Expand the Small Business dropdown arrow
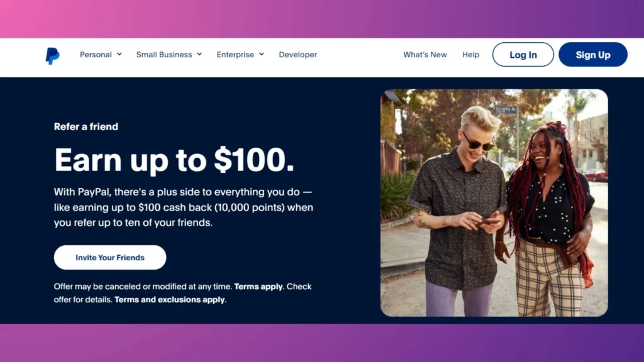The width and height of the screenshot is (644, 362). click(x=199, y=54)
